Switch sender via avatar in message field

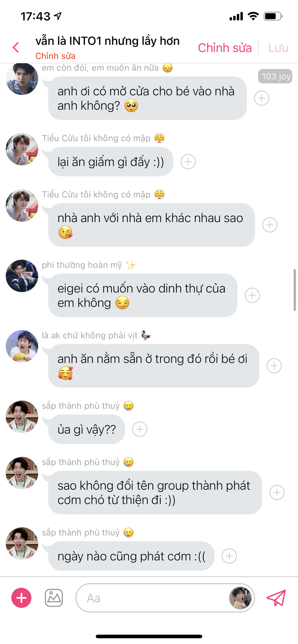[241, 598]
